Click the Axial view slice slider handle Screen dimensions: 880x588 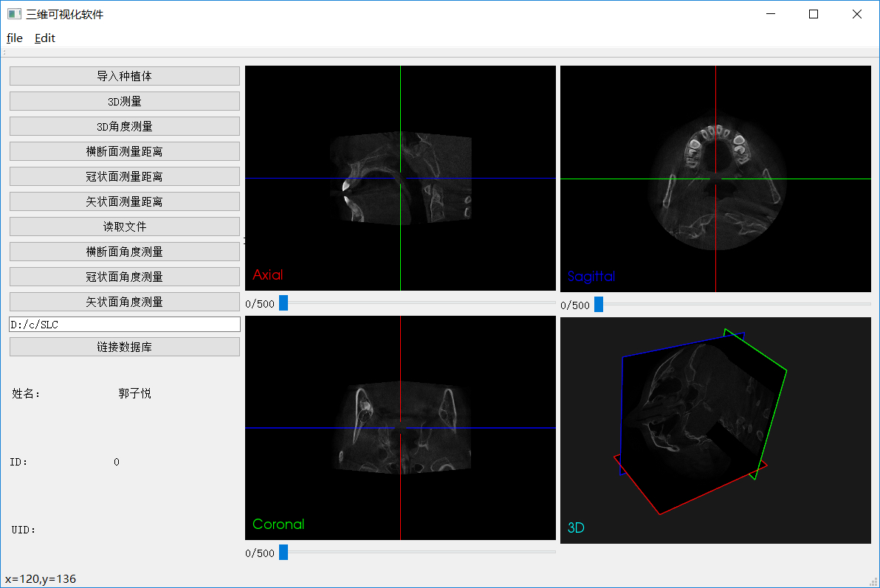pyautogui.click(x=283, y=303)
